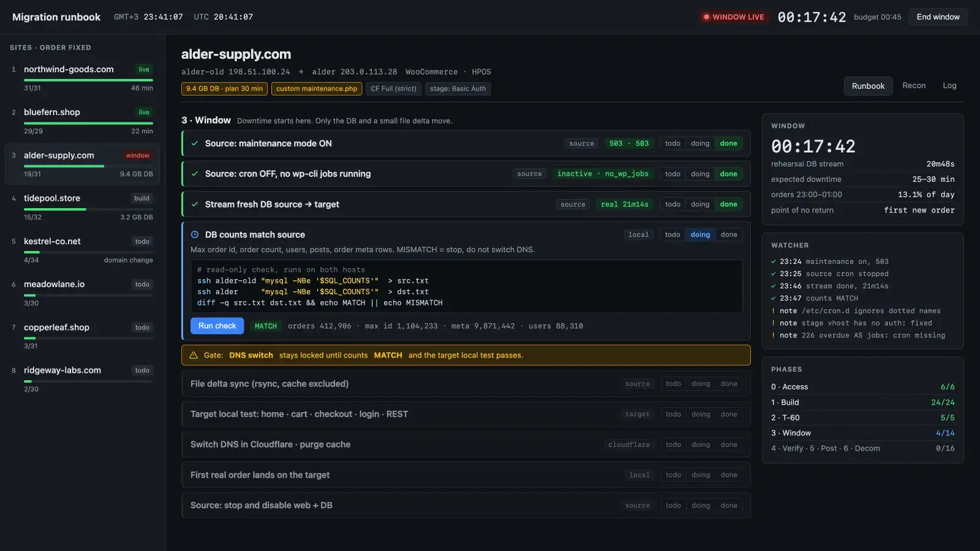Viewport: 980px width, 551px height.
Task: Open phase 1 · Build in Phases panel
Action: (x=862, y=402)
